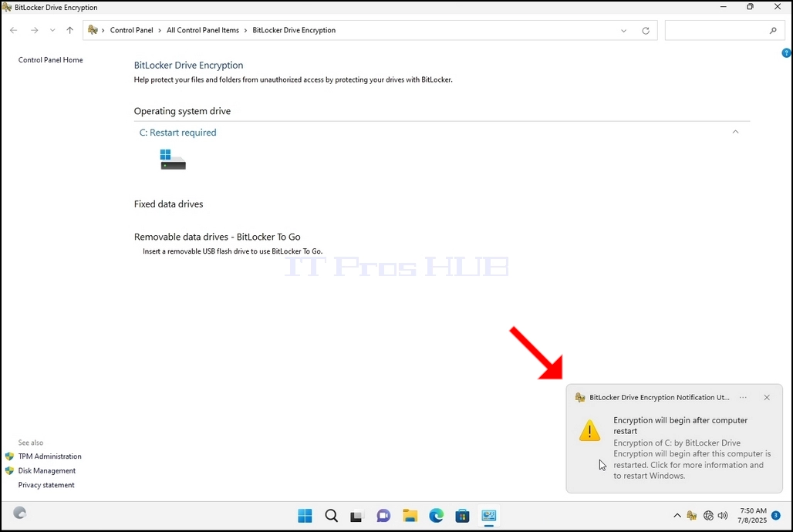Go up one level with Up arrow
The width and height of the screenshot is (793, 532).
pyautogui.click(x=69, y=30)
